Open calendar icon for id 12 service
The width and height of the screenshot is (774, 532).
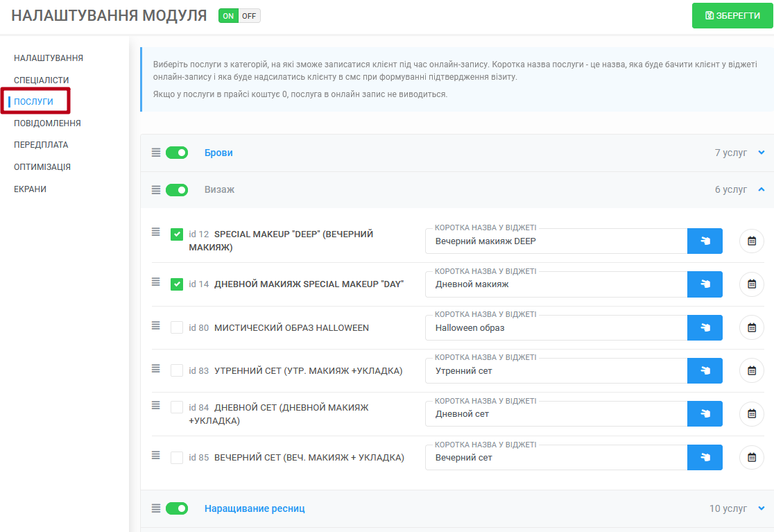pos(752,241)
